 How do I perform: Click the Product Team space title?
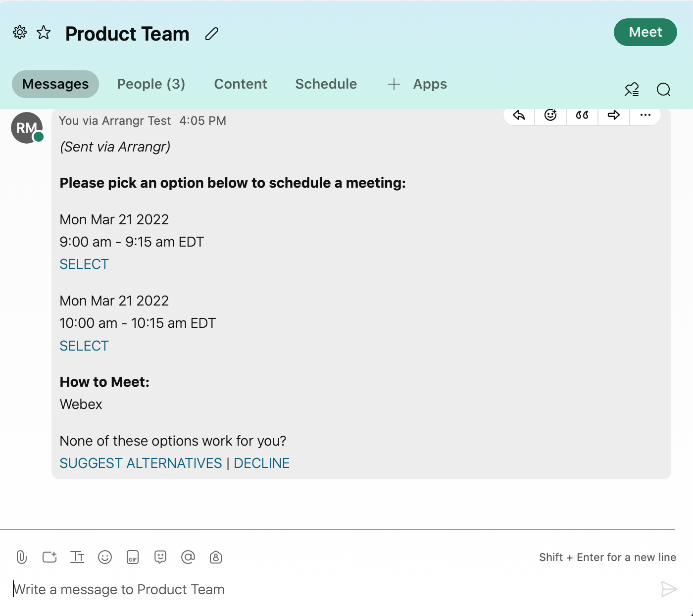[x=127, y=34]
